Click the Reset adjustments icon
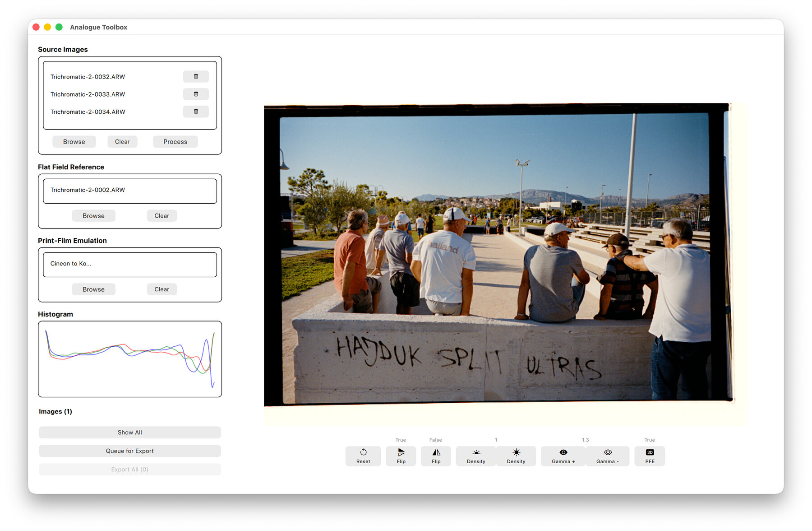Image resolution: width=812 pixels, height=531 pixels. [x=363, y=456]
